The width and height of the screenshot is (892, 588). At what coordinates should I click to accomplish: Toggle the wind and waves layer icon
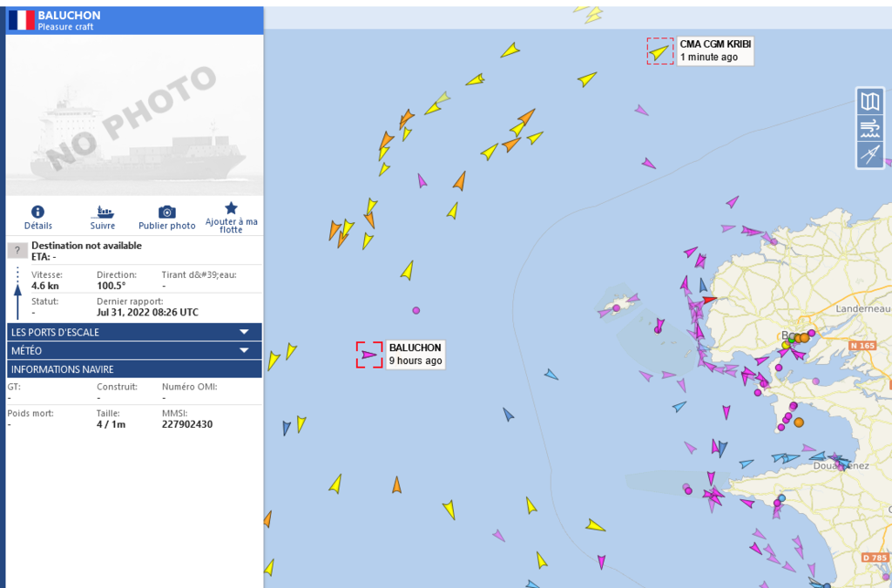870,129
